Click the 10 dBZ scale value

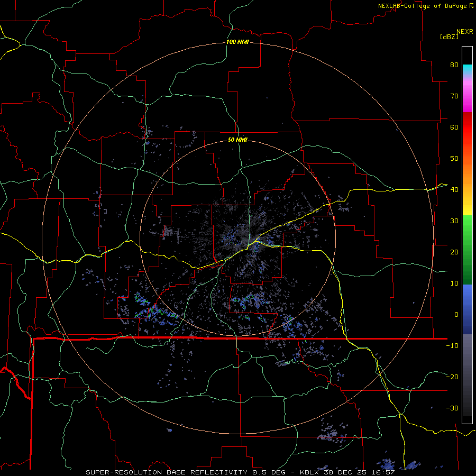coord(454,283)
